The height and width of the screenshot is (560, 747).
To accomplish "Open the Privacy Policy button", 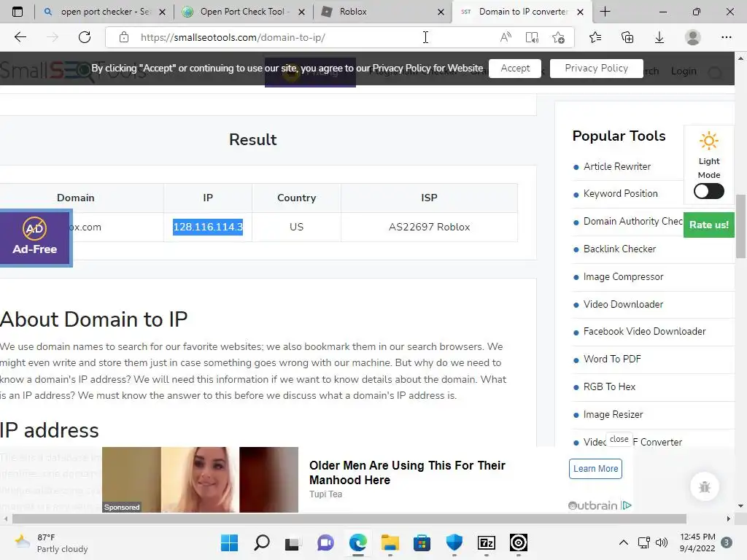I will click(597, 68).
